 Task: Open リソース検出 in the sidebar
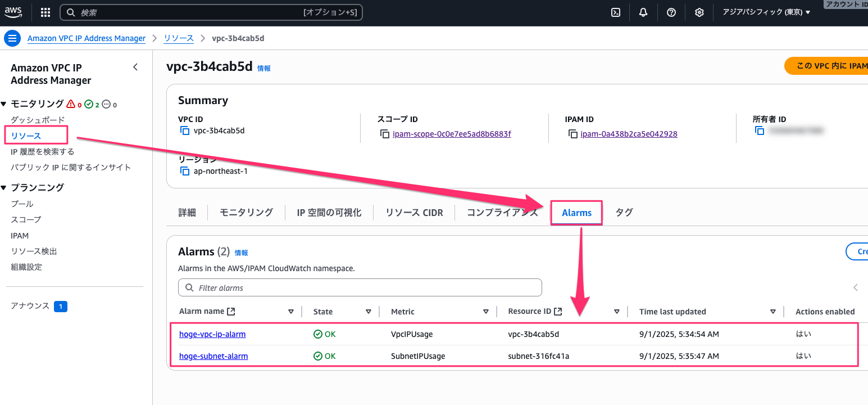coord(34,251)
